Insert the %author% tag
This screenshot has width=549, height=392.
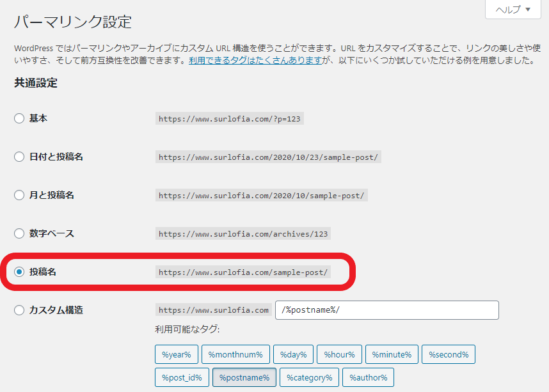(x=368, y=377)
